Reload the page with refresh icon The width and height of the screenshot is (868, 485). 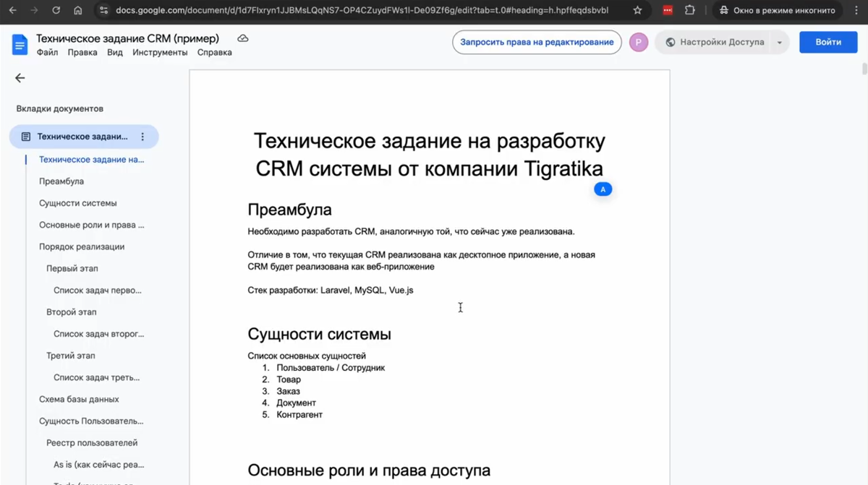click(56, 11)
